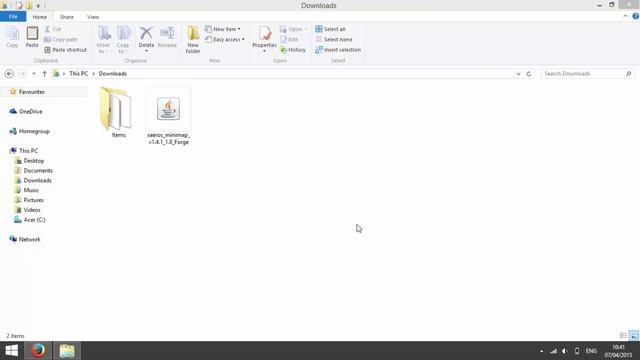Select Homegroup in the navigation pane
The image size is (640, 360).
click(x=29, y=131)
